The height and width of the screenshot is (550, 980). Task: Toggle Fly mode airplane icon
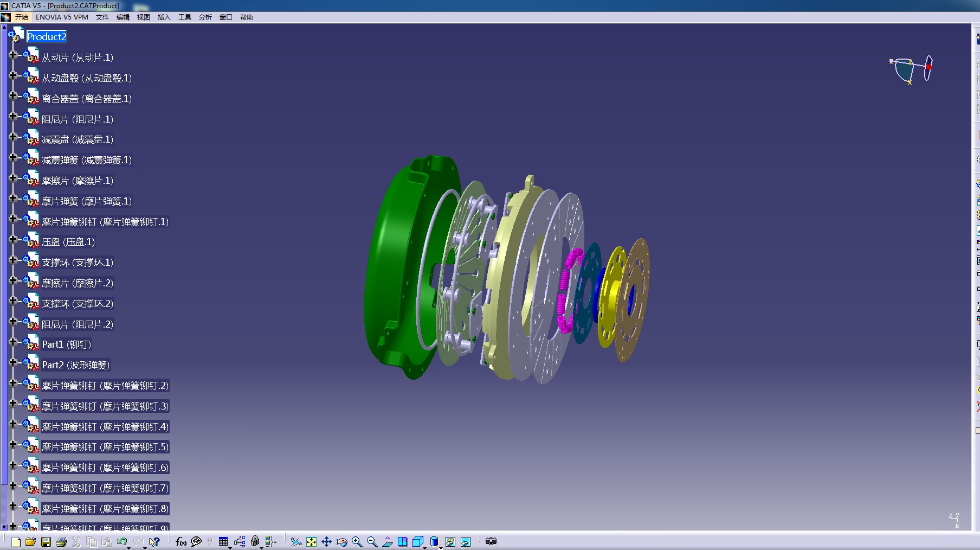296,541
